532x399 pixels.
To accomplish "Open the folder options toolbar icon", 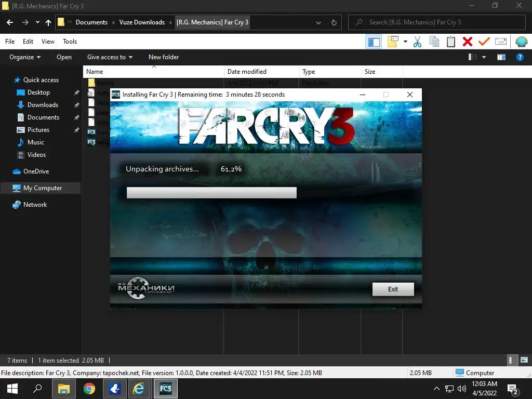I will coord(393,42).
